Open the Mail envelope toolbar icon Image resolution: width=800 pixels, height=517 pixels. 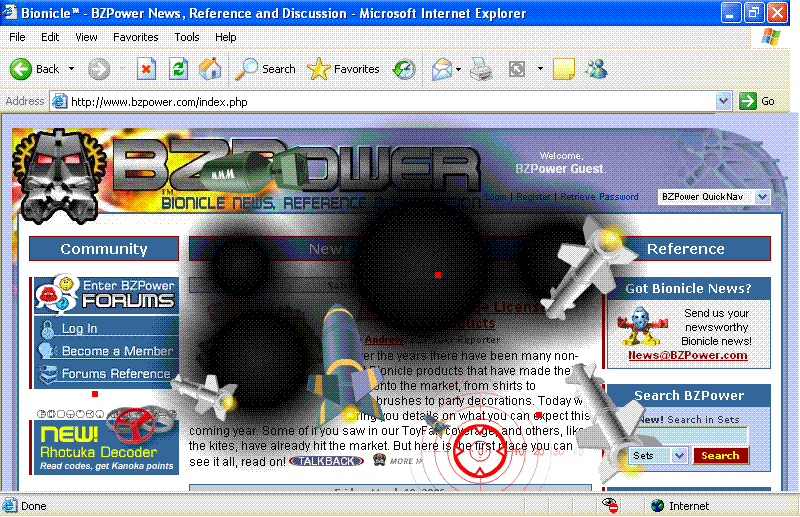tap(441, 69)
